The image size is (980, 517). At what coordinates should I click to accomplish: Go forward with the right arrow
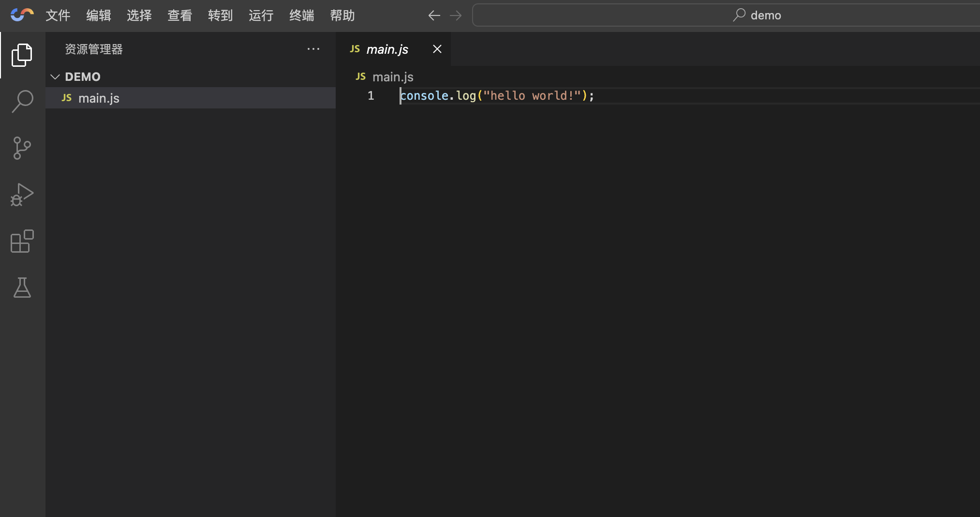456,15
